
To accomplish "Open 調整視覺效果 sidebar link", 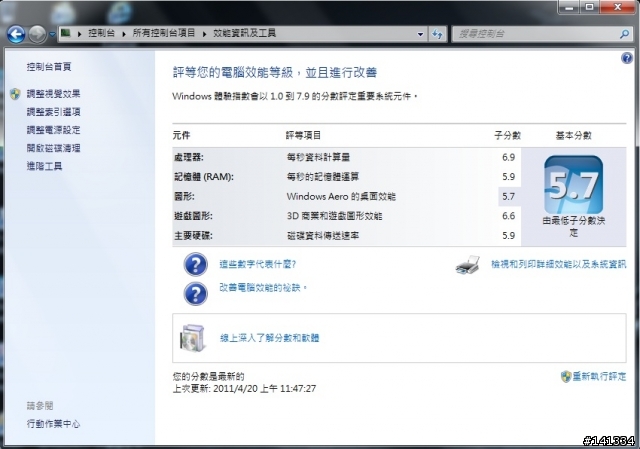I will pos(53,94).
